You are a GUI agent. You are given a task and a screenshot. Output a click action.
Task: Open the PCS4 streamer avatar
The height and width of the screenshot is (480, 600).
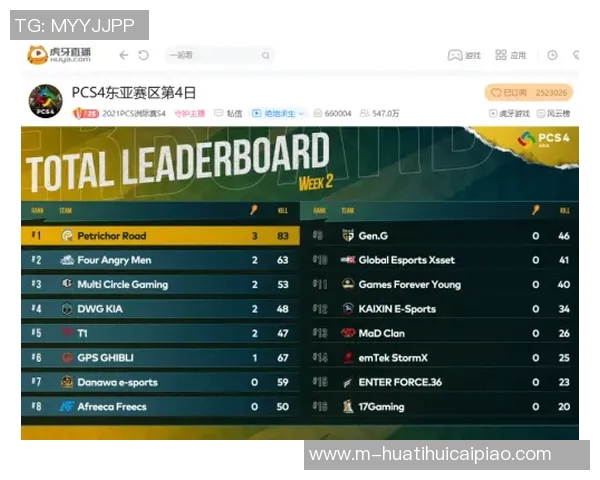46,101
